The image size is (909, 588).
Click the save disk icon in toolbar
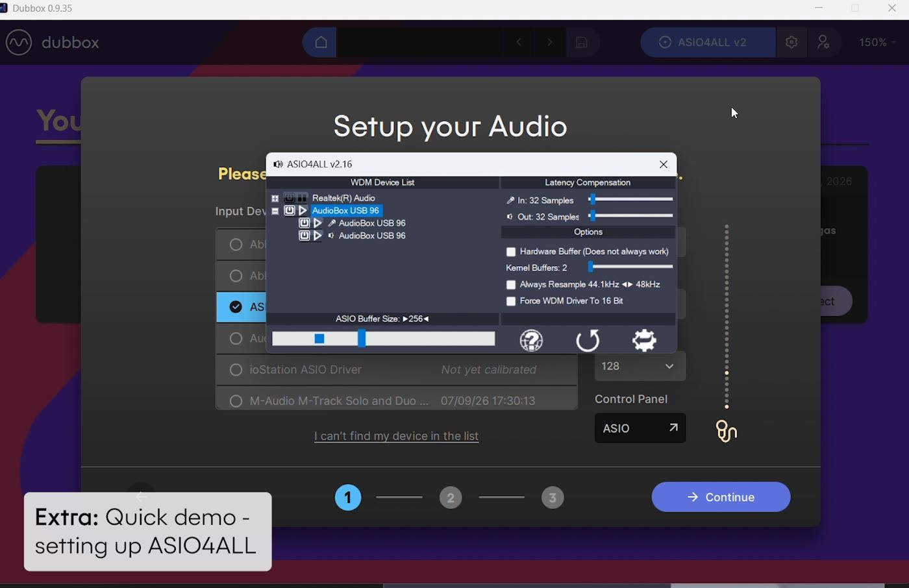pyautogui.click(x=582, y=42)
